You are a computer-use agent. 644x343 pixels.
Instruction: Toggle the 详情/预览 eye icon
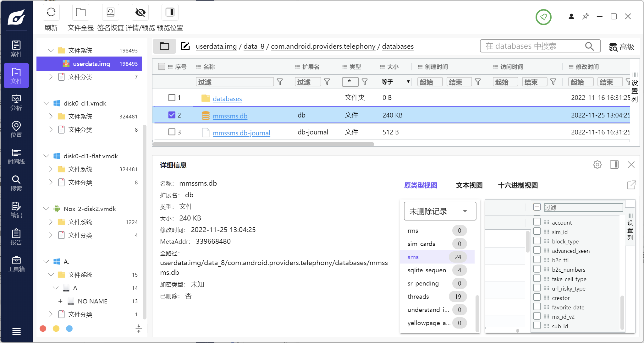(x=140, y=12)
